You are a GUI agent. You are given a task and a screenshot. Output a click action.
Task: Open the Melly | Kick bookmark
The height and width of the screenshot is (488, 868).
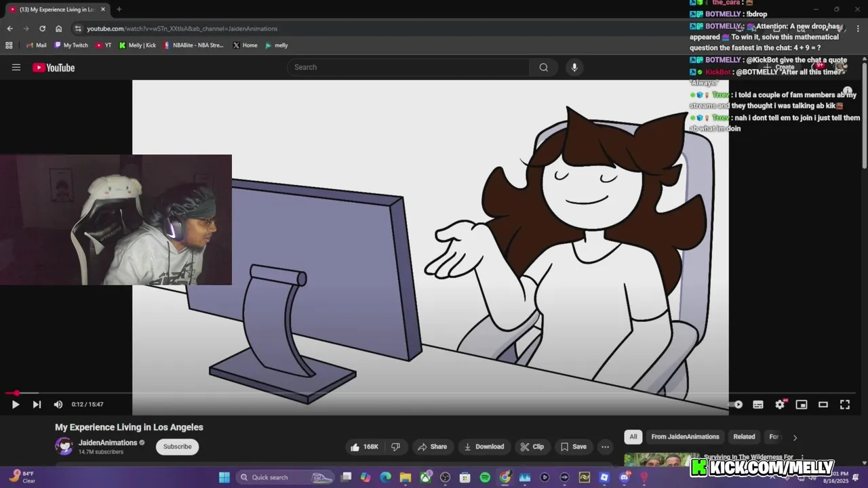coord(137,45)
